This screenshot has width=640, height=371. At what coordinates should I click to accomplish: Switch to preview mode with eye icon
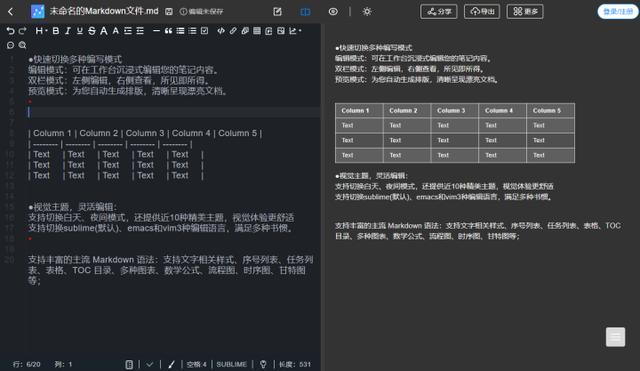click(x=333, y=11)
